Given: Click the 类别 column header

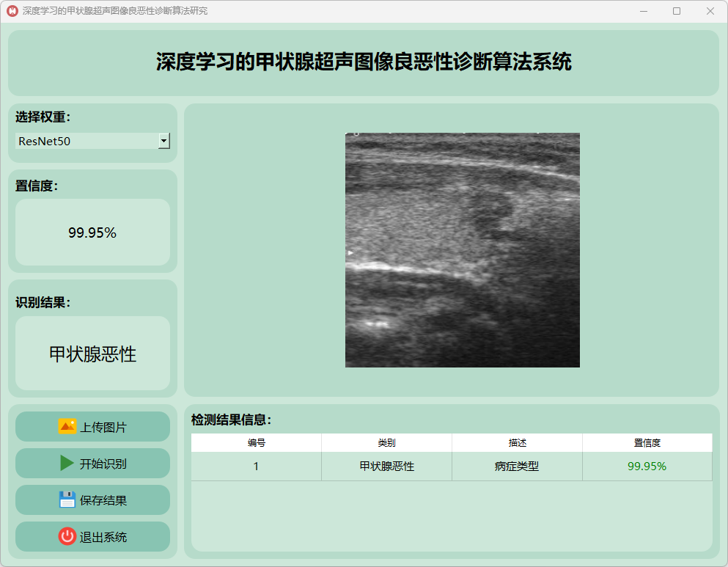Looking at the screenshot, I should click(386, 443).
